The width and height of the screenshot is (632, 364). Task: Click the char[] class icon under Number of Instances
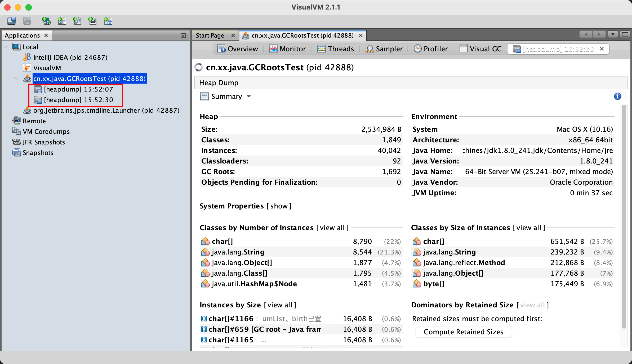tap(205, 241)
